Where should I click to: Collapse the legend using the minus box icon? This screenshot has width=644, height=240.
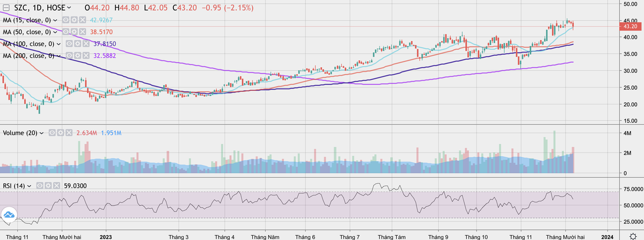click(x=7, y=9)
